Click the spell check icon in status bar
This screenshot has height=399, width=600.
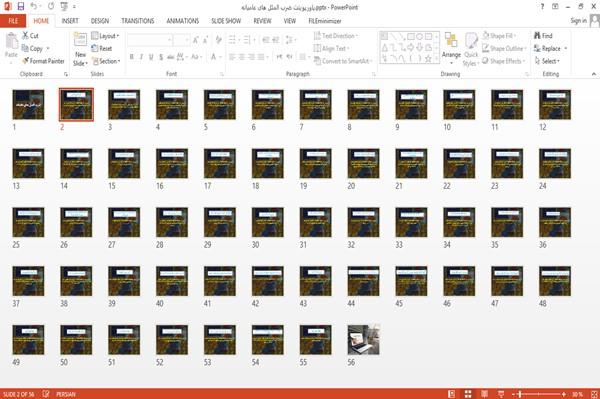pyautogui.click(x=46, y=394)
